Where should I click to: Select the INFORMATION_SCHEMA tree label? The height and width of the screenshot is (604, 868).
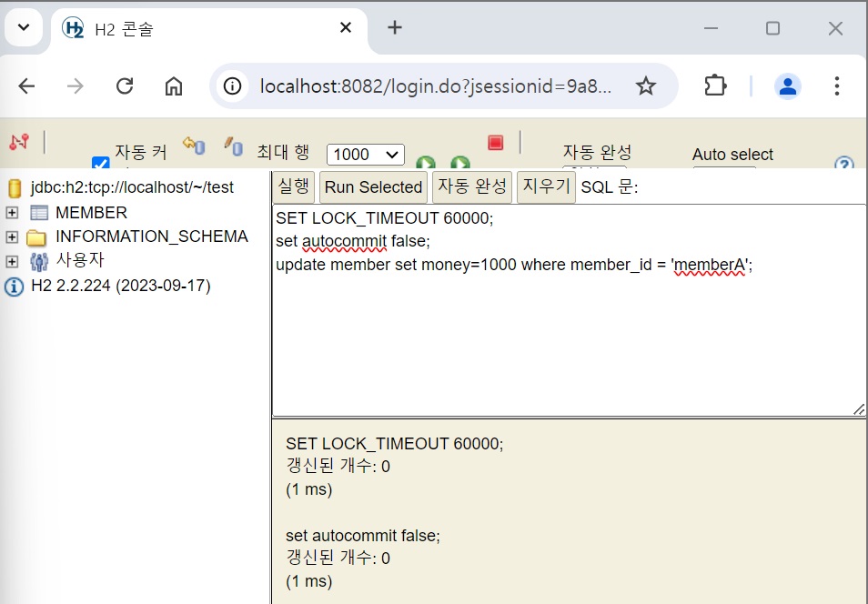pyautogui.click(x=152, y=237)
